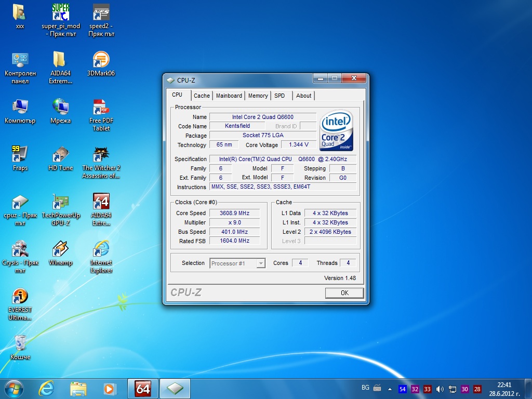Open the Компютър desktop icon
532x399 pixels.
(x=20, y=111)
